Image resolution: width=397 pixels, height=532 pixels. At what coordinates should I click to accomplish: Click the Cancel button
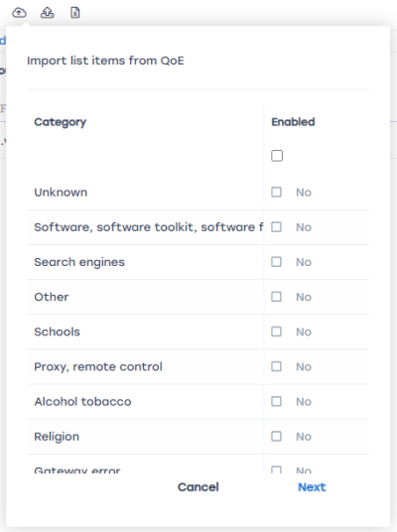tap(198, 487)
